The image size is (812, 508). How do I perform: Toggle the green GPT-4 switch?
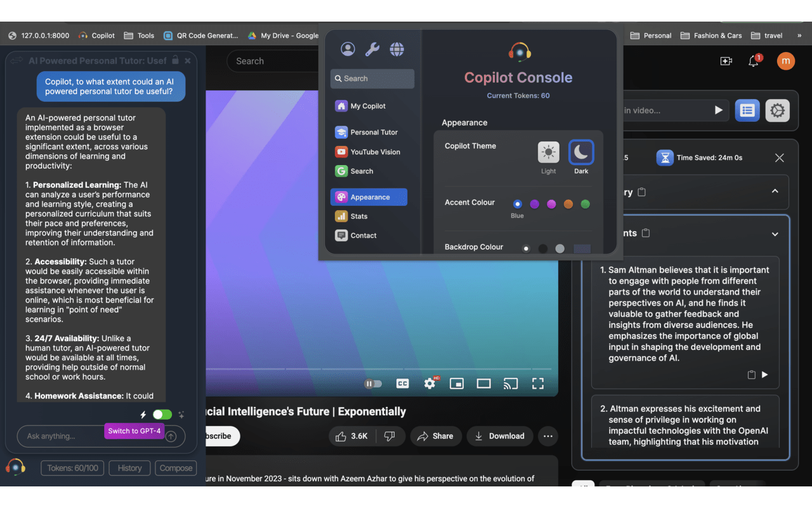162,415
